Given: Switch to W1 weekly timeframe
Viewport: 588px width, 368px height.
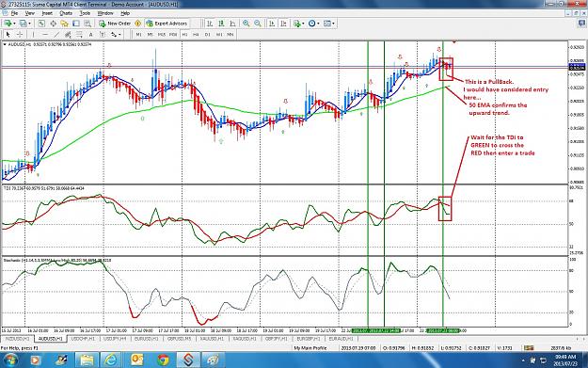Looking at the screenshot, I should tap(219, 35).
